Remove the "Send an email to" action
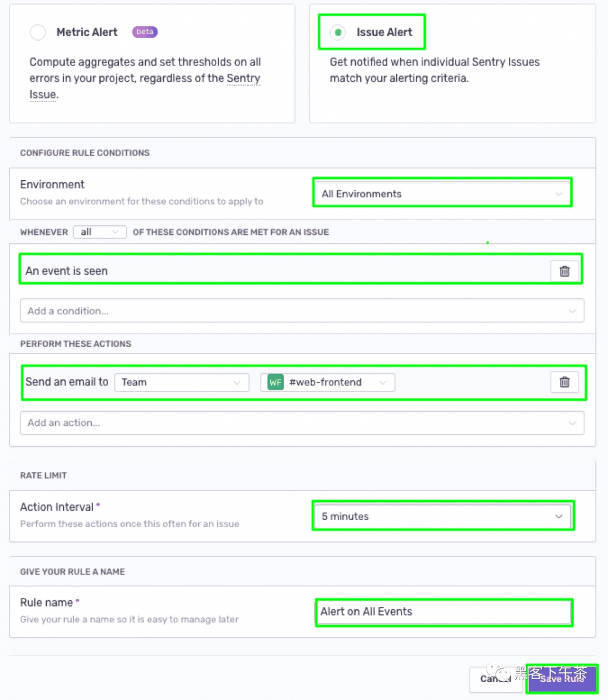The height and width of the screenshot is (700, 608). (x=565, y=382)
